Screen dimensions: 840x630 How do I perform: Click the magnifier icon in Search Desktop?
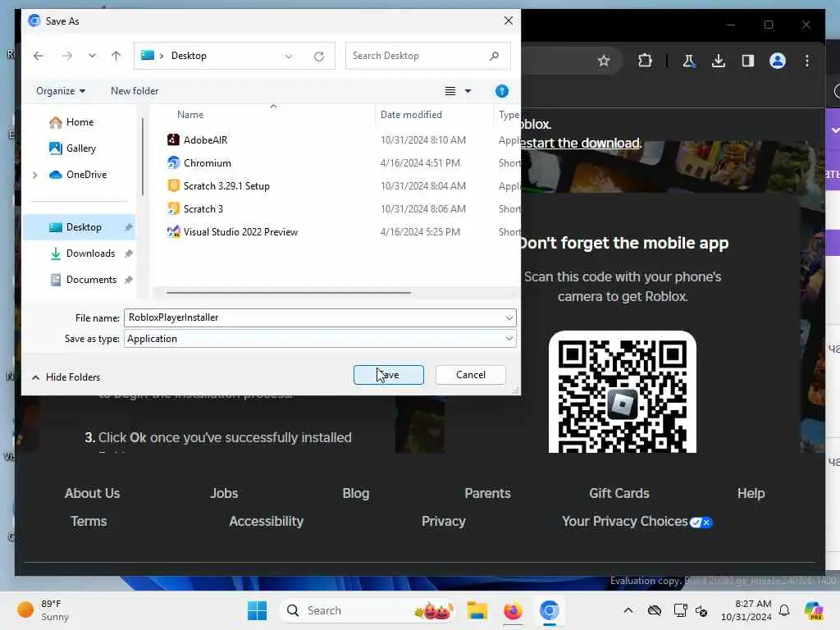pos(494,56)
